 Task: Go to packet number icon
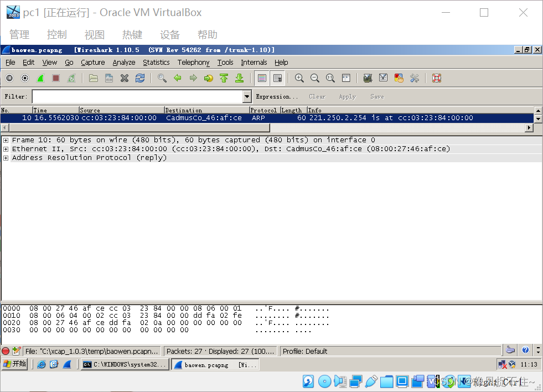[x=209, y=78]
